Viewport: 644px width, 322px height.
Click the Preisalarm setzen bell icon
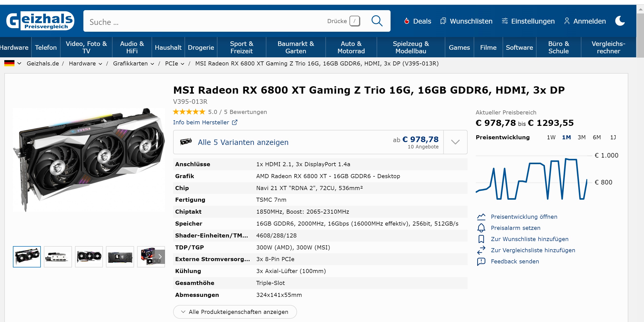(481, 228)
